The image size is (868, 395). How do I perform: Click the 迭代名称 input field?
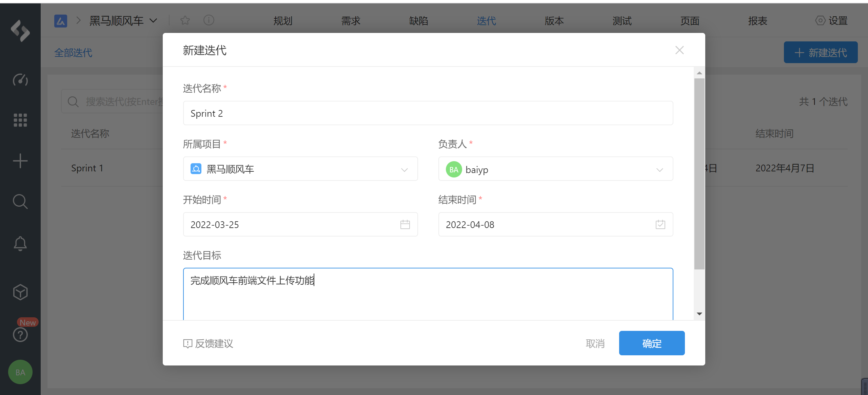(428, 113)
